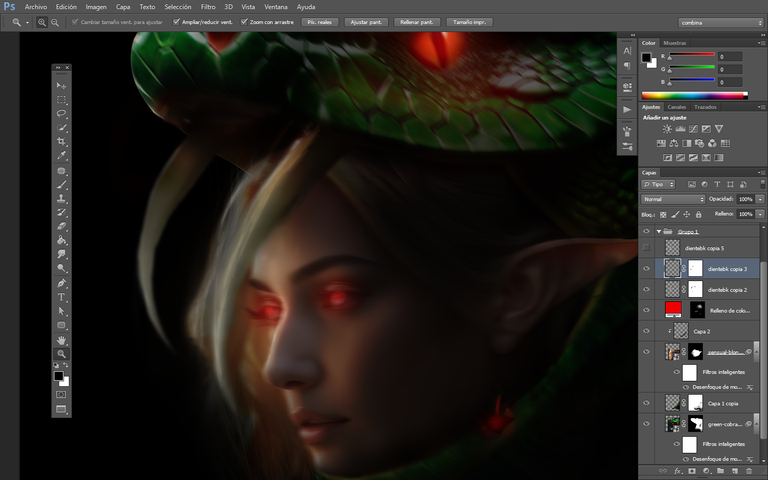Click Zoom In icon in options bar

click(42, 22)
